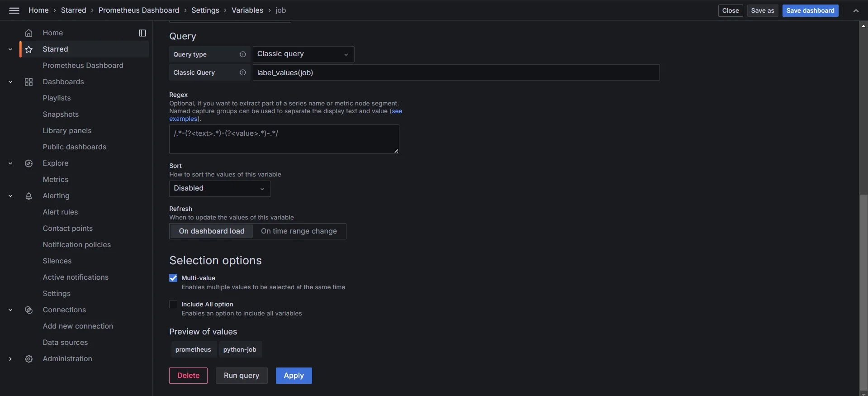Screen dimensions: 868x396
Task: Open Active notifications in sidebar
Action: pyautogui.click(x=76, y=277)
